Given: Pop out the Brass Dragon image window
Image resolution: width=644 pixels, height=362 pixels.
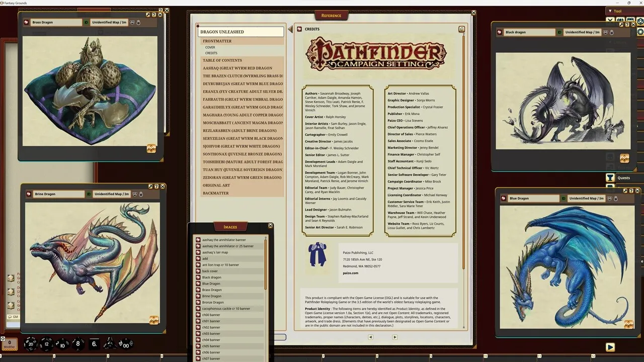Looking at the screenshot, I should pyautogui.click(x=148, y=15).
